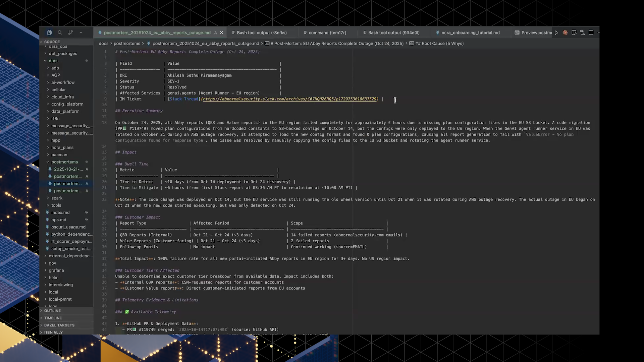This screenshot has height=362, width=644.
Task: Expand the TIMELINE panel section
Action: [x=53, y=318]
